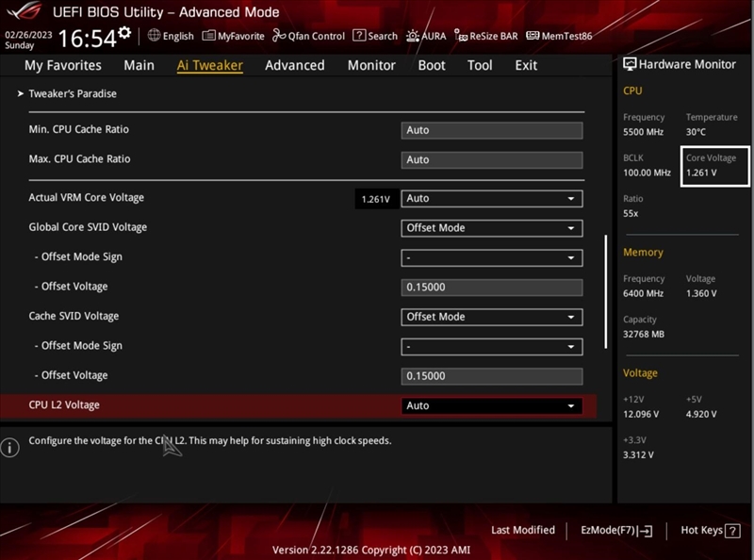The width and height of the screenshot is (754, 560).
Task: Click the Core Voltage 1.261 V reading
Action: pos(714,166)
